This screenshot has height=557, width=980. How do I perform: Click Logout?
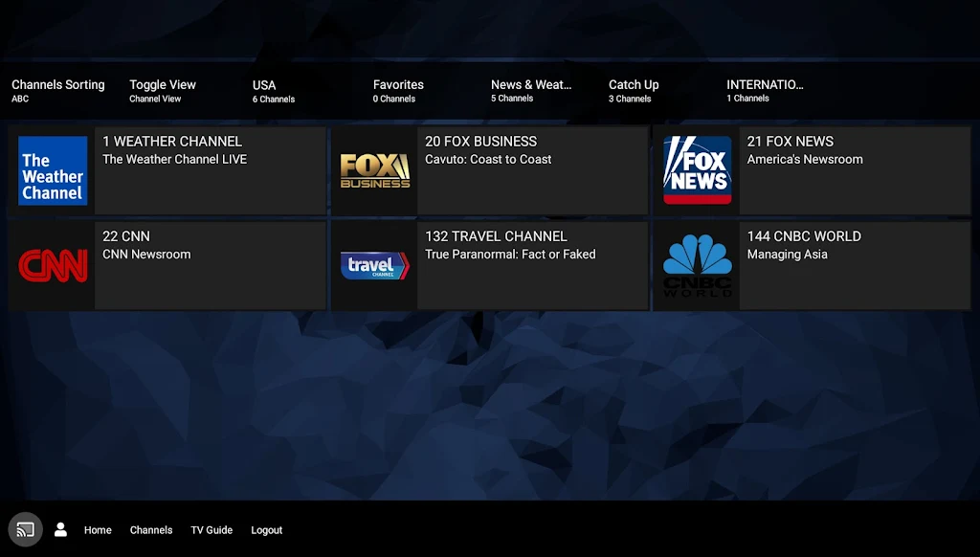(267, 530)
